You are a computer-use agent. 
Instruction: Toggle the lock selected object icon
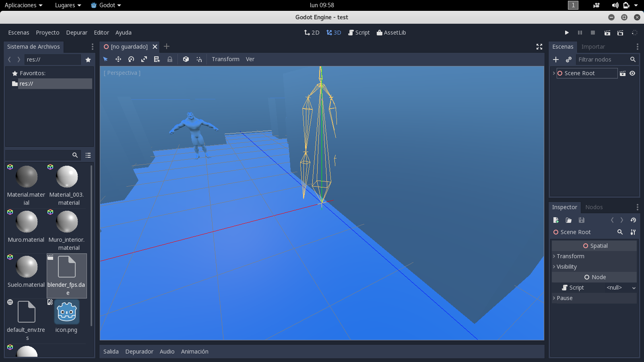(170, 59)
